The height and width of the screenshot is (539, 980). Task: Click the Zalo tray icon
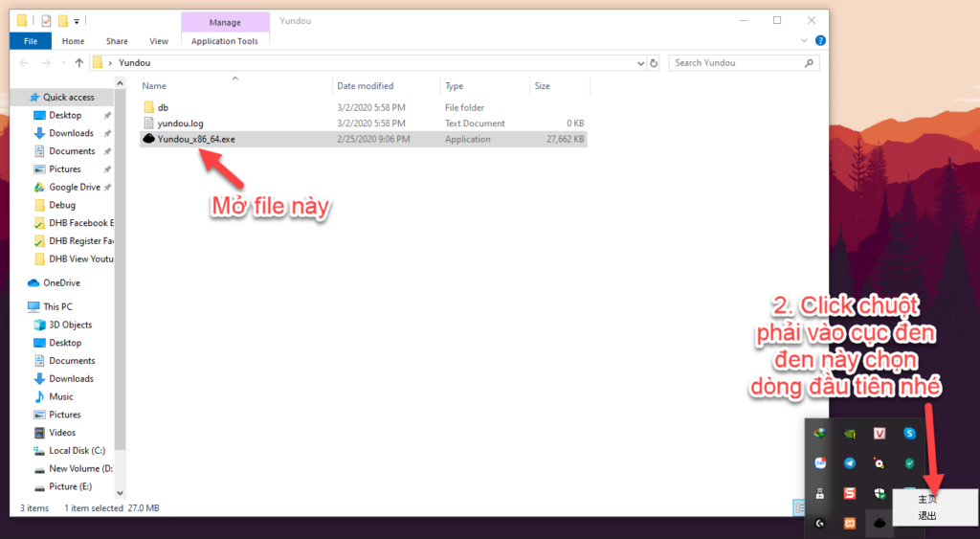coord(819,463)
